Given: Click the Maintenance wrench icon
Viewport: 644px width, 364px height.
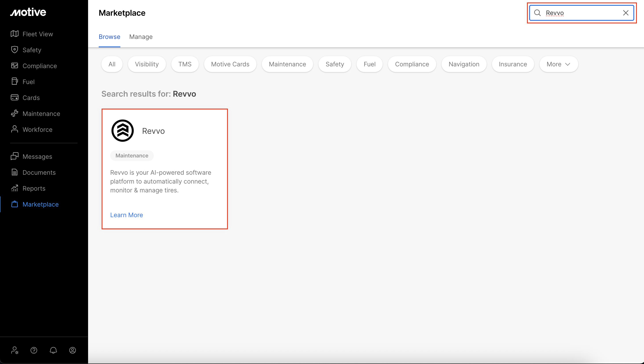Looking at the screenshot, I should tap(15, 113).
